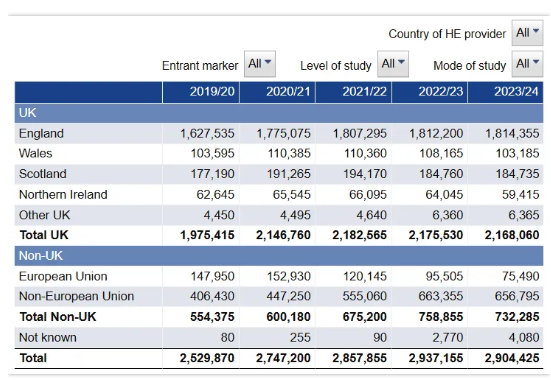Click the Entrant marker label

tap(200, 65)
